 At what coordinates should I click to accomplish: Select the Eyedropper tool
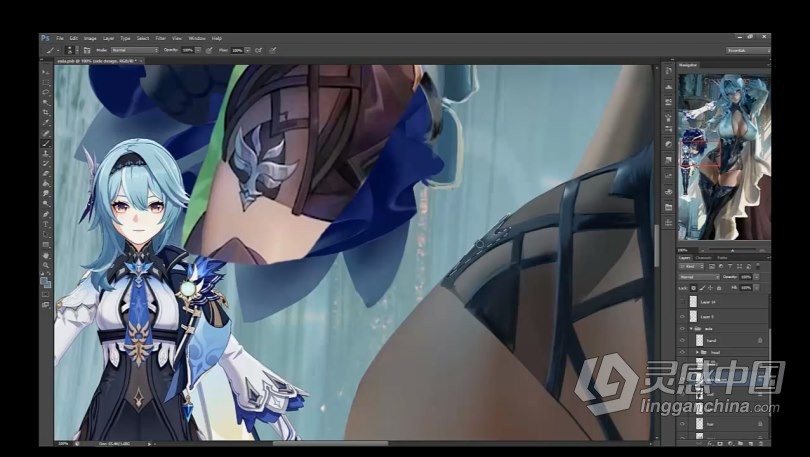(x=45, y=122)
